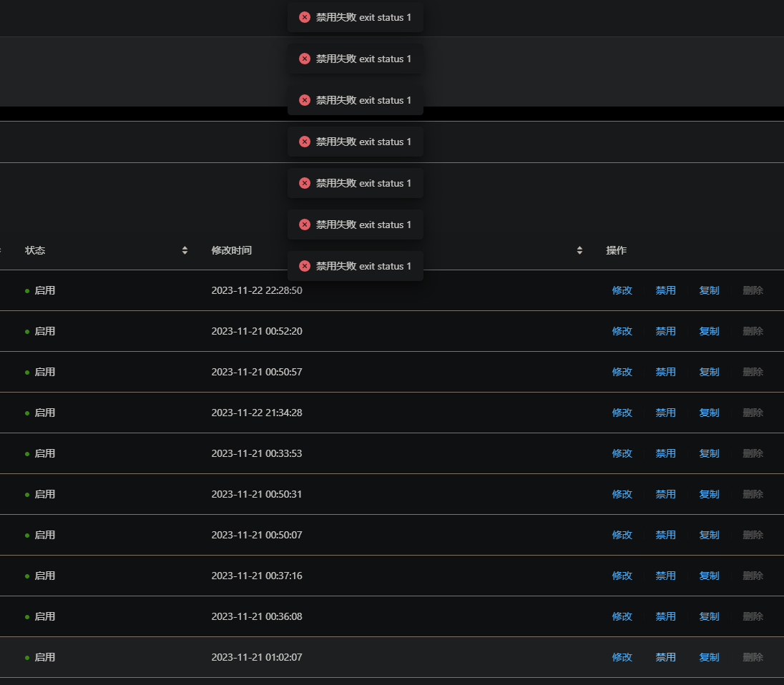Disable the first rule using its 禁用 link
This screenshot has width=784, height=685.
pos(665,290)
